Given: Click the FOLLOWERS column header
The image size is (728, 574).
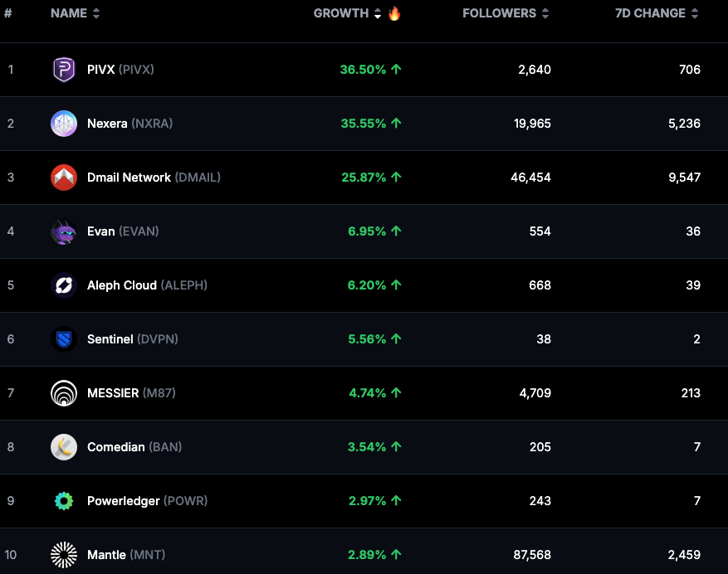Looking at the screenshot, I should coord(499,13).
